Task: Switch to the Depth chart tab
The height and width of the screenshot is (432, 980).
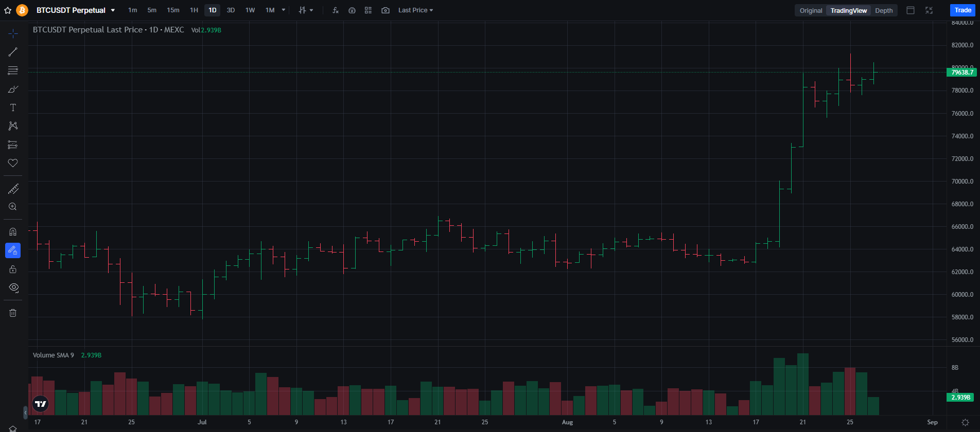Action: [884, 10]
